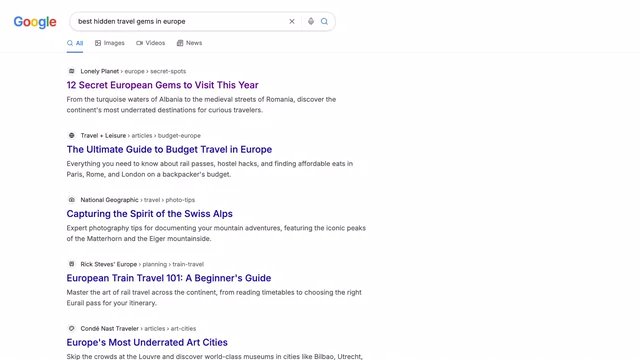Click the National Geographic site name

click(109, 200)
